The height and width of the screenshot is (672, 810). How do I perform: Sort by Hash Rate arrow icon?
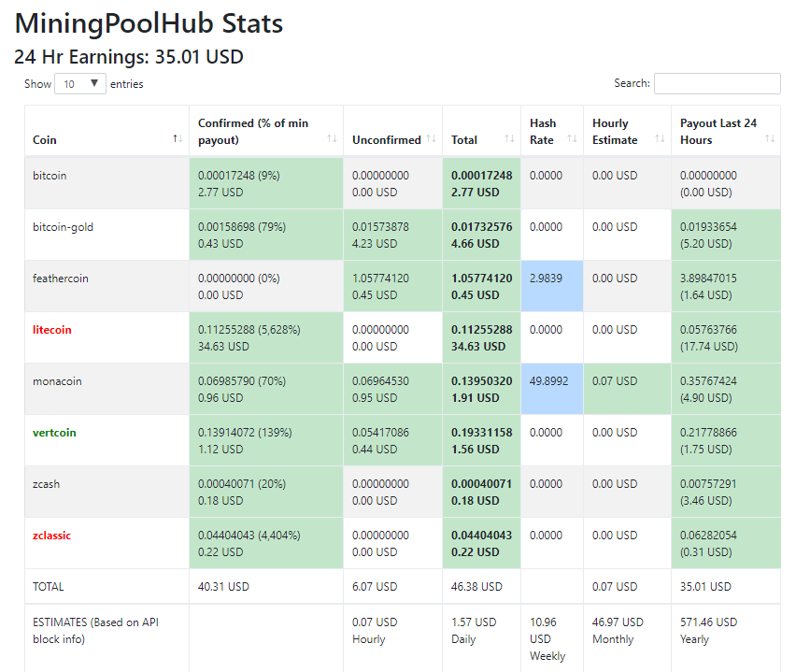[x=572, y=140]
